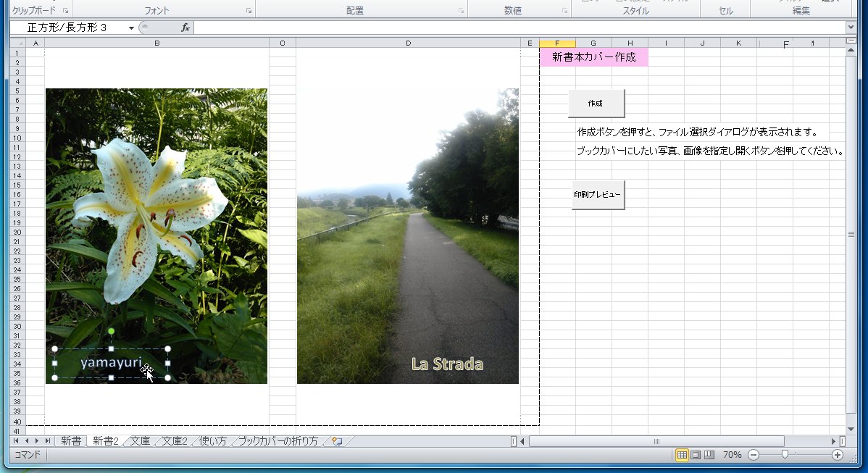Select row 20 header

click(17, 233)
